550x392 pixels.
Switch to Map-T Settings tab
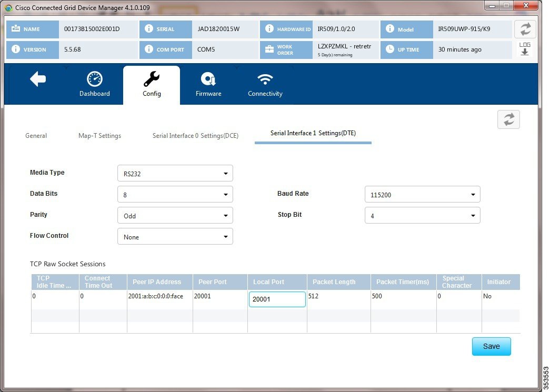pyautogui.click(x=99, y=136)
